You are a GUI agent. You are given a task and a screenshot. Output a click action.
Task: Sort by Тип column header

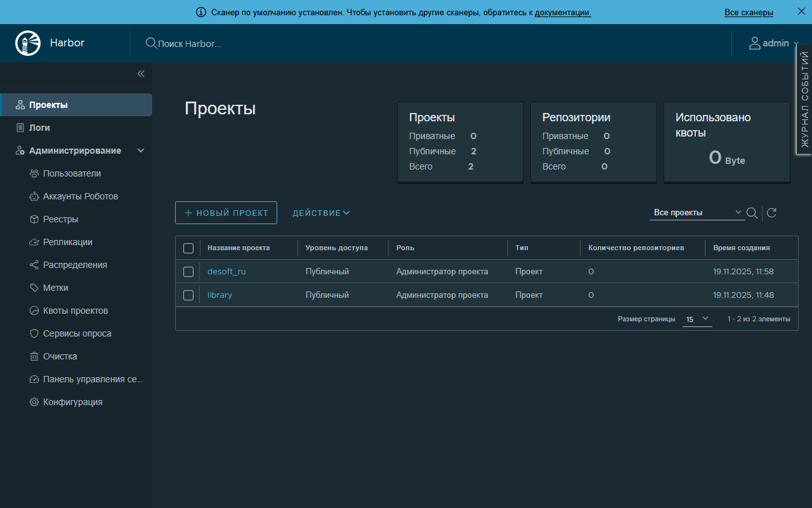coord(521,248)
